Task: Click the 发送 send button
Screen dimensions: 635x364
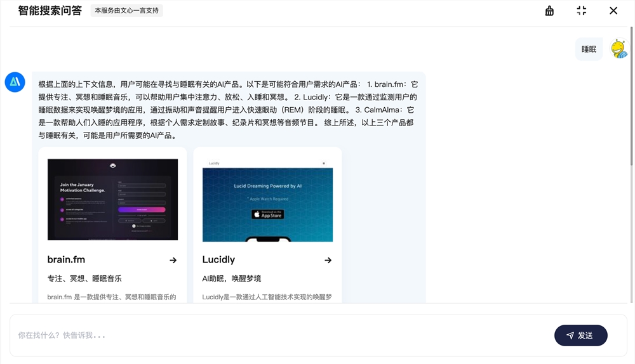Action: click(x=581, y=335)
